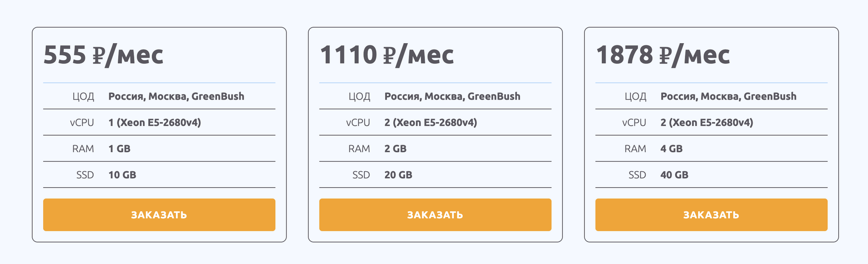This screenshot has width=868, height=264.
Task: Click the 4 GB RAM value
Action: click(x=671, y=149)
